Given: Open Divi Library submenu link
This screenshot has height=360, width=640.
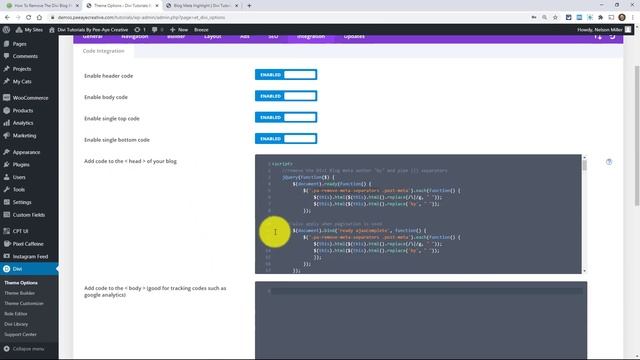Looking at the screenshot, I should pos(16,324).
